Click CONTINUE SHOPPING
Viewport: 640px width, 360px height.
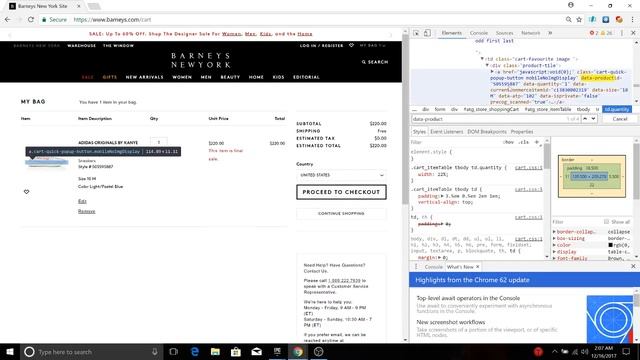tap(341, 213)
